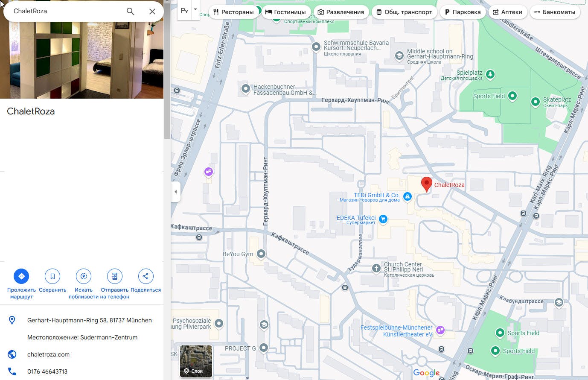Collapse the side panel with arrow tab
Screen dimensions: 588x380
175,192
